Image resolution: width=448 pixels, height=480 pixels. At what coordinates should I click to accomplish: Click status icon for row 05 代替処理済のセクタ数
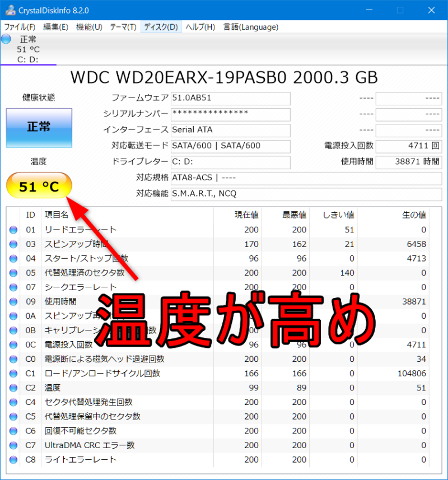(13, 273)
